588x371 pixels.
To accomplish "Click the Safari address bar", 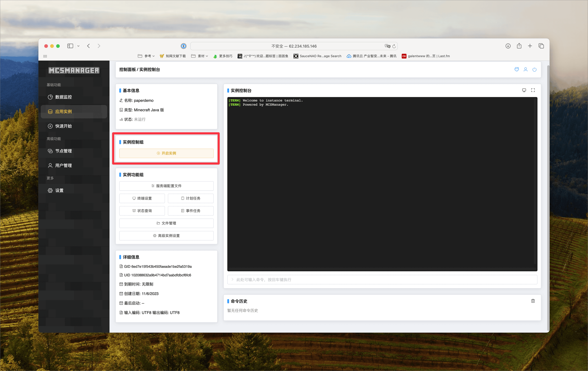I will 294,46.
